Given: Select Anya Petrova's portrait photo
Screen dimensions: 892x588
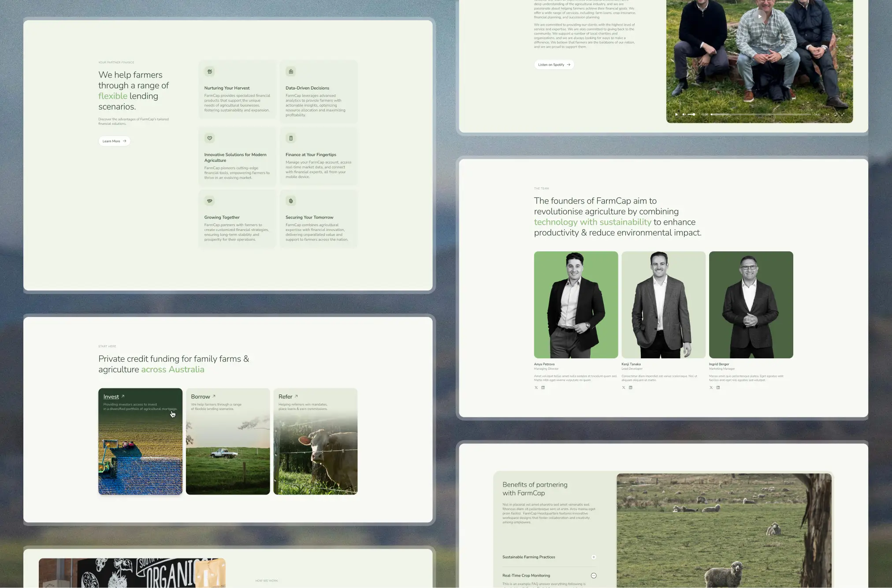Looking at the screenshot, I should [576, 305].
